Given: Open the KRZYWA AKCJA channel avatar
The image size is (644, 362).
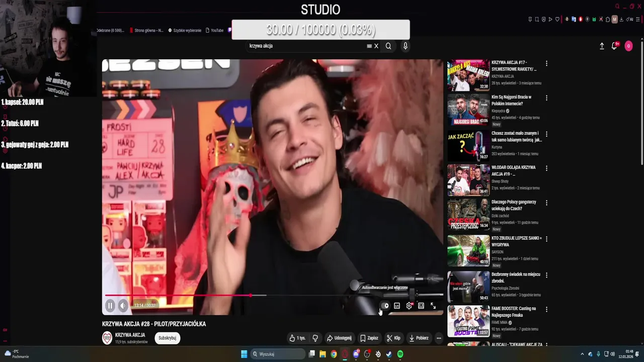Looking at the screenshot, I should click(107, 338).
